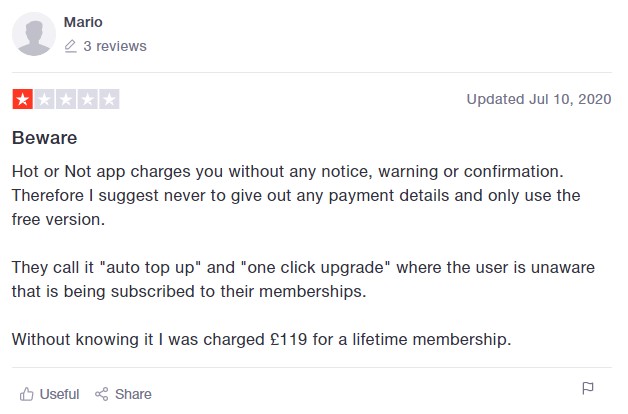Image resolution: width=628 pixels, height=414 pixels.
Task: Open the Beware review title
Action: [44, 138]
